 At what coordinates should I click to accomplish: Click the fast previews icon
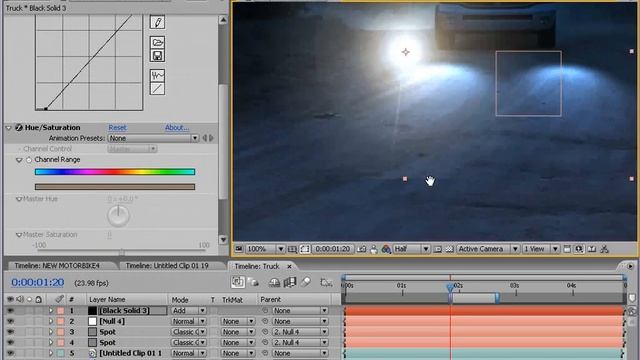[x=579, y=249]
